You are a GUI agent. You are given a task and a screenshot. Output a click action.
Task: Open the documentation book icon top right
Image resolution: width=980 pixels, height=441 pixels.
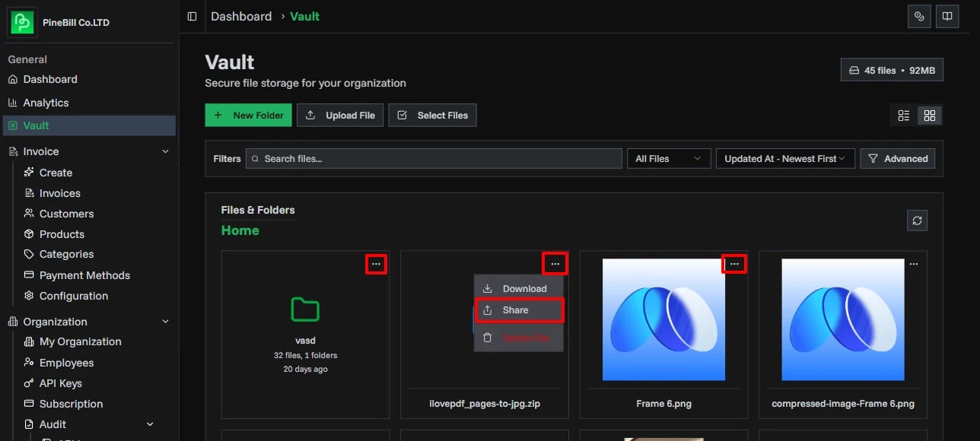947,16
